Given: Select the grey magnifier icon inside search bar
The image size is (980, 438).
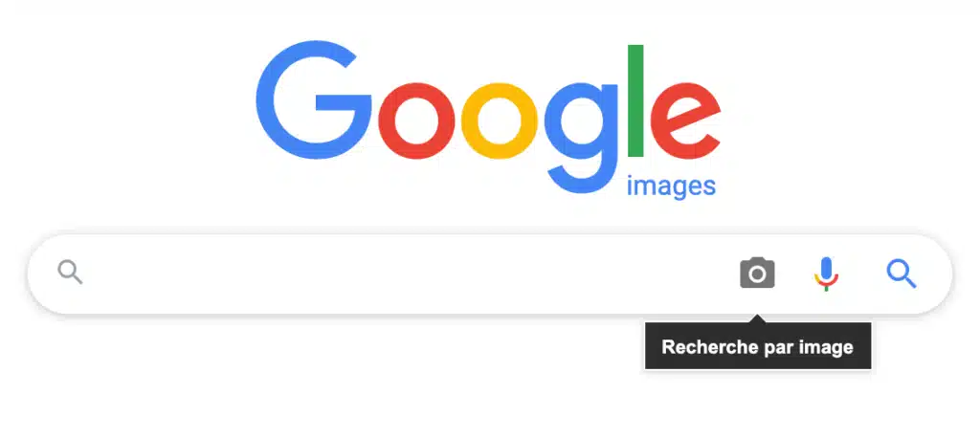Looking at the screenshot, I should coord(70,273).
